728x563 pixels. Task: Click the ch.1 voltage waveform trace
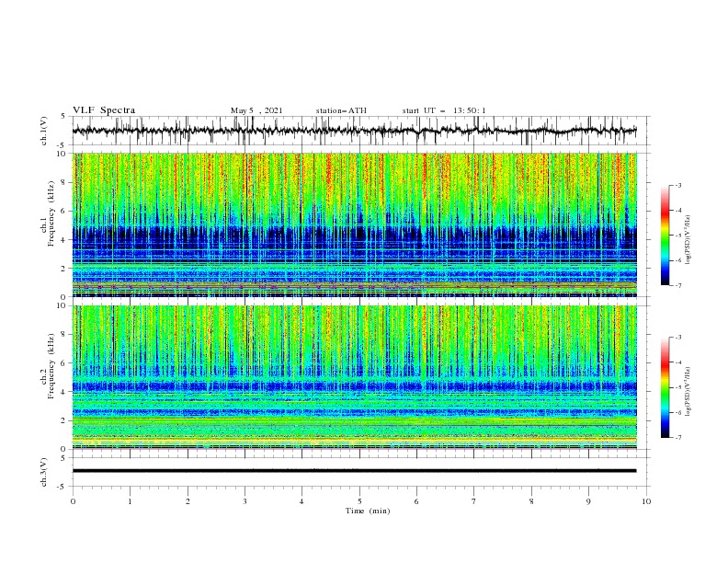tap(354, 131)
